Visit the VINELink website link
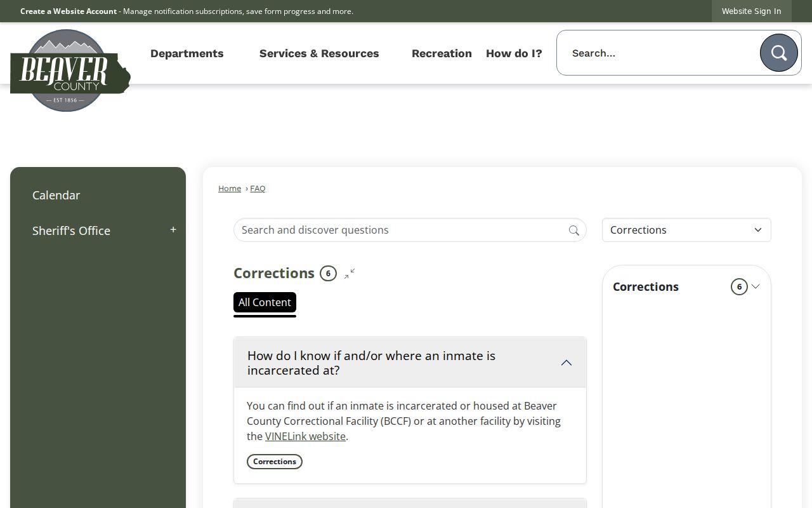Screen dimensions: 812x508 point(305,436)
